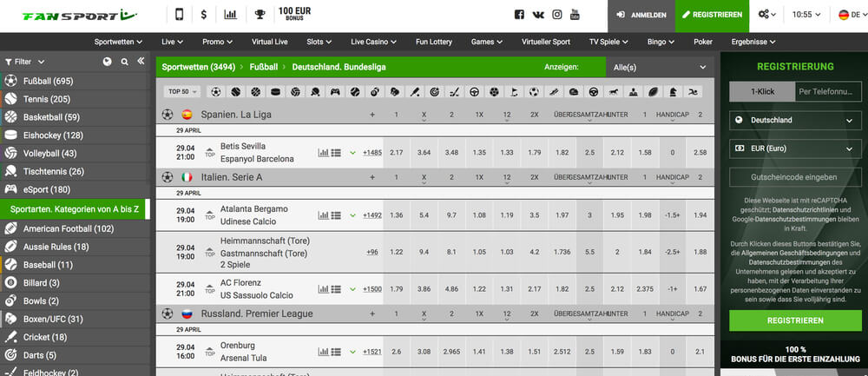Select the basketball icon in filter row

(256, 92)
